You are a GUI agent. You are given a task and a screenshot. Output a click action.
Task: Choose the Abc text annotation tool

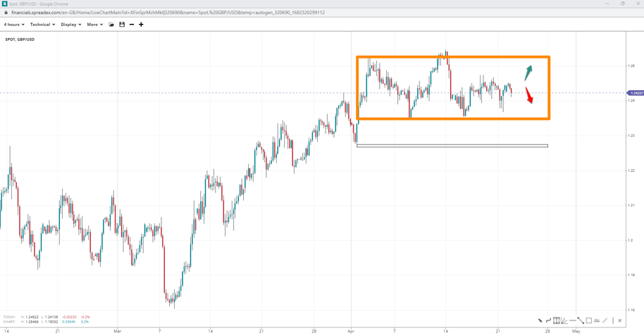pos(597,321)
